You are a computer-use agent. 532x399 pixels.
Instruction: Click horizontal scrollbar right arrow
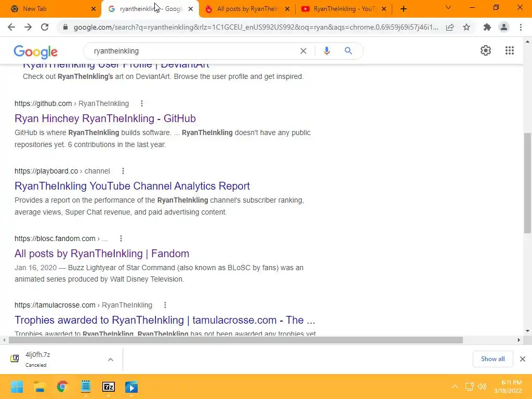[x=519, y=340]
